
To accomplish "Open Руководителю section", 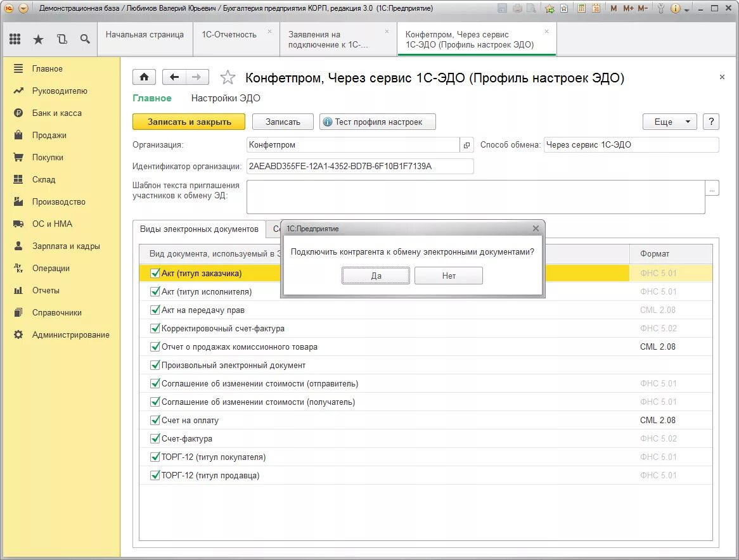I will click(x=60, y=91).
